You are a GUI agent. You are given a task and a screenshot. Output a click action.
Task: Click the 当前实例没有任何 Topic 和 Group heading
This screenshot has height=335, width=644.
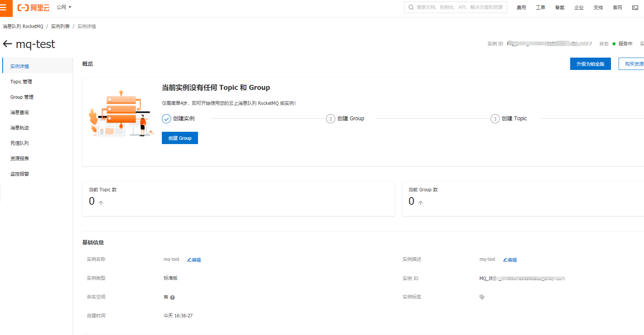click(216, 88)
